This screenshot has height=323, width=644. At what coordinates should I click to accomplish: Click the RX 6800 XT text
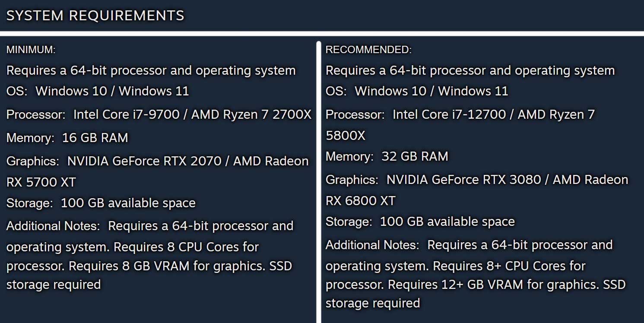pos(360,201)
